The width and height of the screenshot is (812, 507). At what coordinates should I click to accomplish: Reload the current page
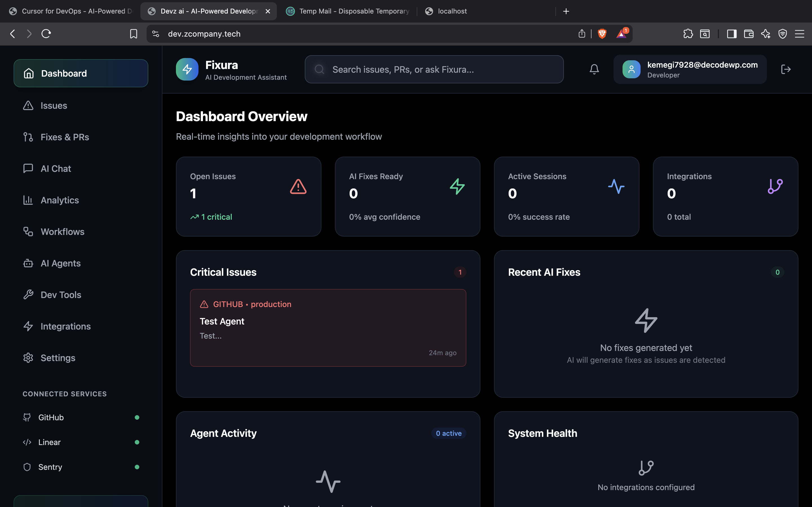[x=46, y=34]
